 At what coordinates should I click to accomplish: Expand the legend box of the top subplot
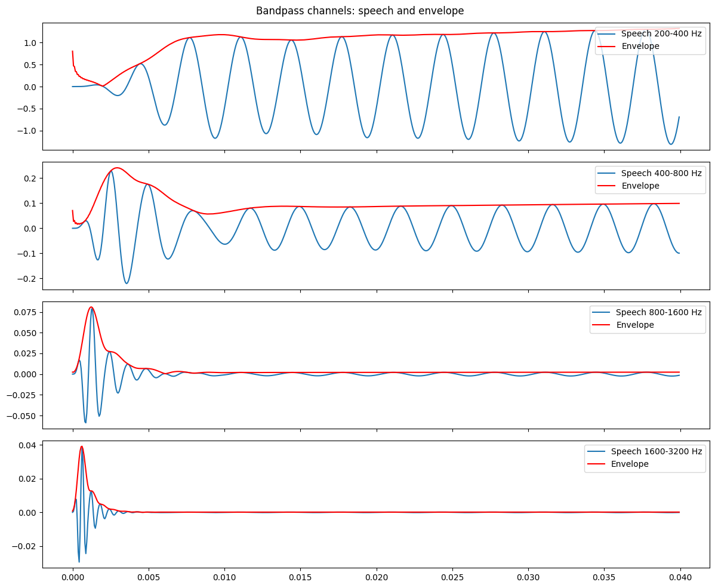(x=651, y=41)
